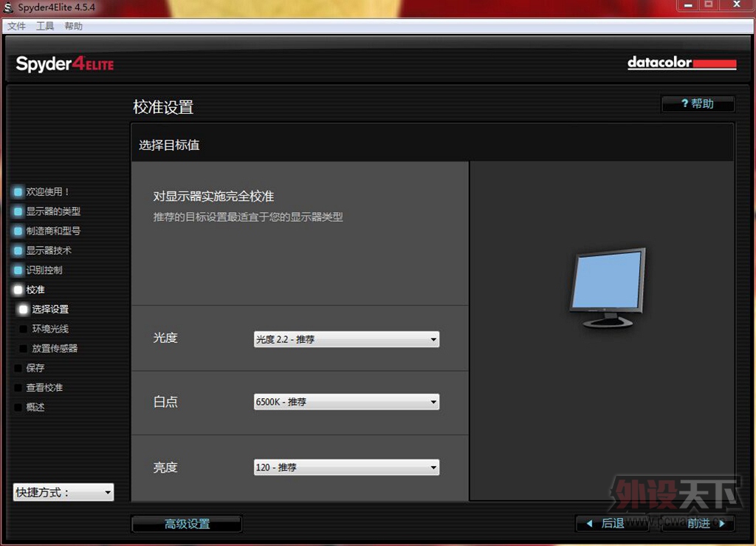The width and height of the screenshot is (756, 546).
Task: Open the 工具 menu
Action: (45, 26)
